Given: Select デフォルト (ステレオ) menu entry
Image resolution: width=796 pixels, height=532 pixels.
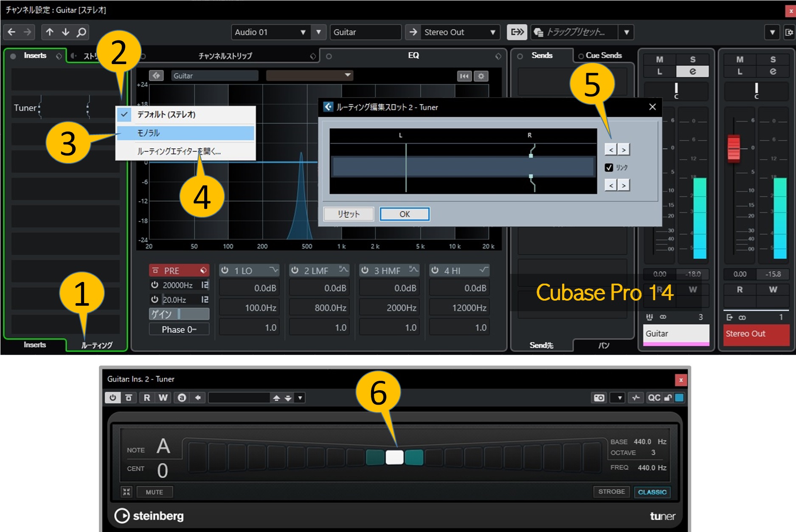Looking at the screenshot, I should [186, 114].
